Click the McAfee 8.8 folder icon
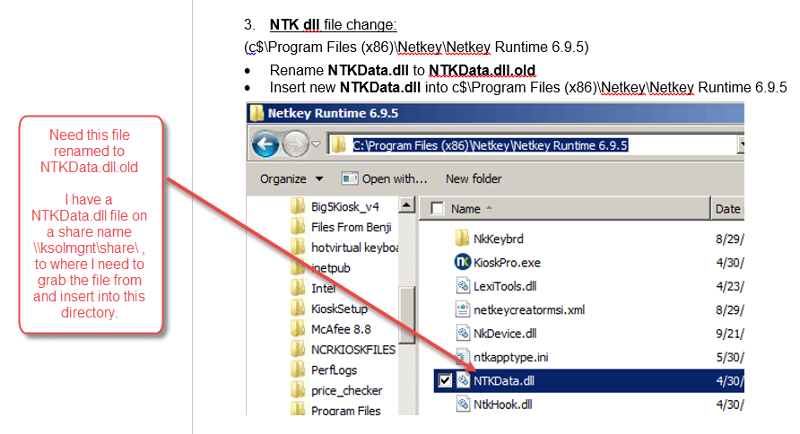Screen dimensions: 800x434 pyautogui.click(x=298, y=328)
